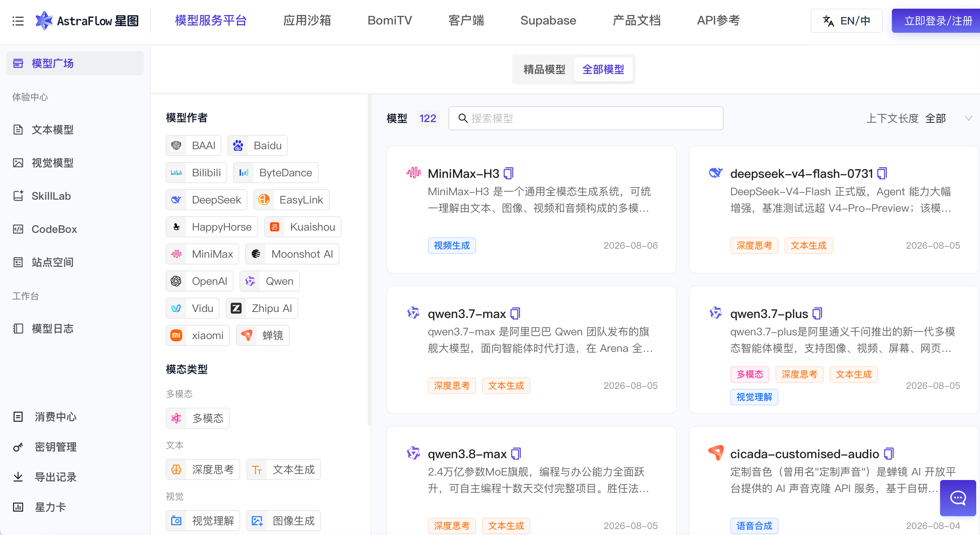Open 应用沙箱 in top navigation
This screenshot has height=535, width=980.
[x=307, y=21]
